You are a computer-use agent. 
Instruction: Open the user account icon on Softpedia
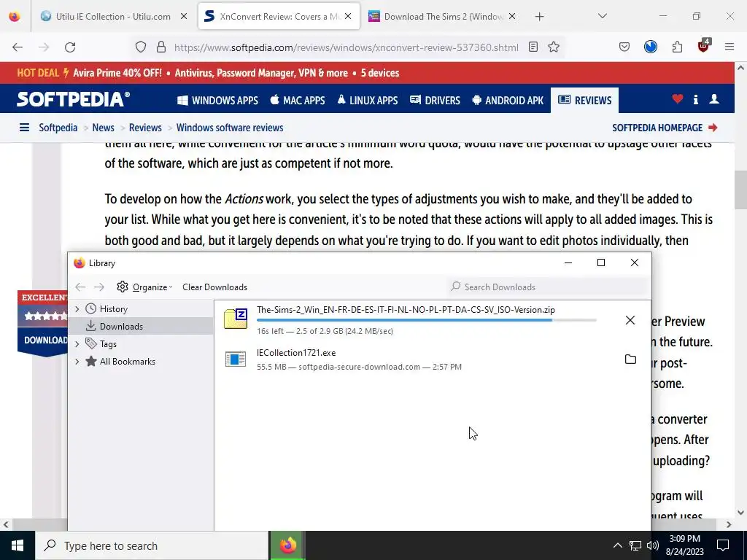click(714, 99)
